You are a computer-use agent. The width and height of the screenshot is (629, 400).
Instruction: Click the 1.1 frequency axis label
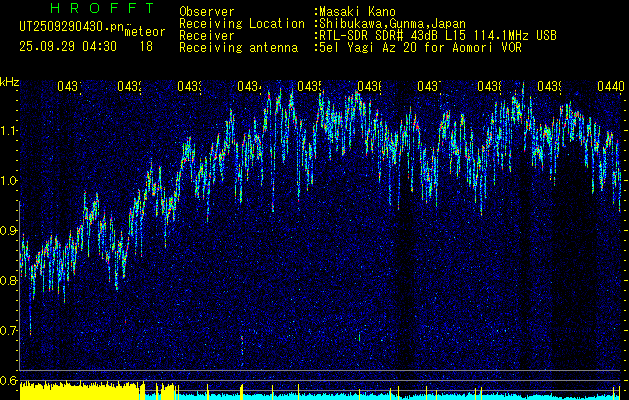point(9,130)
